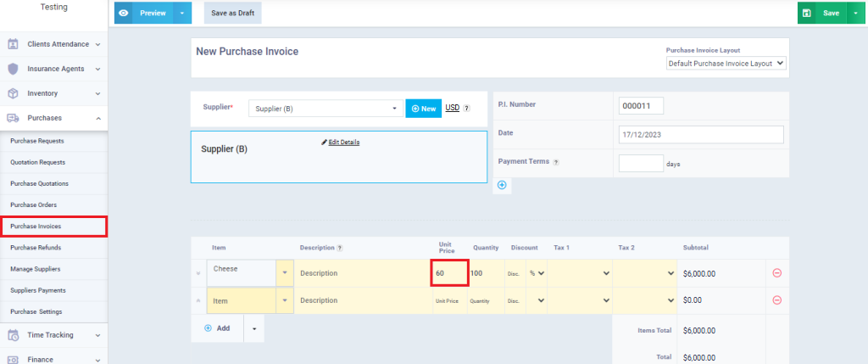Viewport: 868px width, 364px height.
Task: Remove the empty second item row
Action: [776, 300]
